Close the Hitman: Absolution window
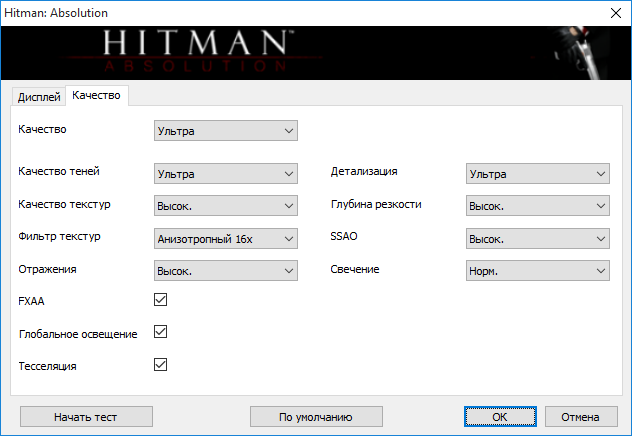 (616, 13)
